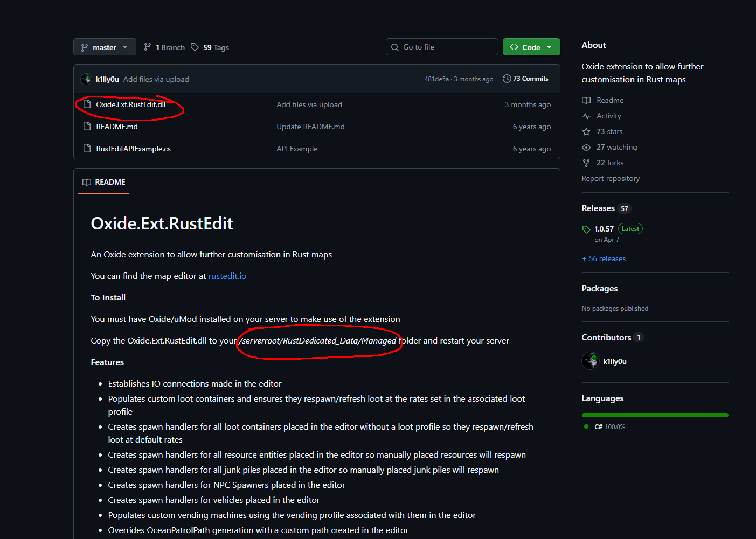The height and width of the screenshot is (539, 756).
Task: Click the tag icon beside release 1.0.57
Action: pos(586,229)
